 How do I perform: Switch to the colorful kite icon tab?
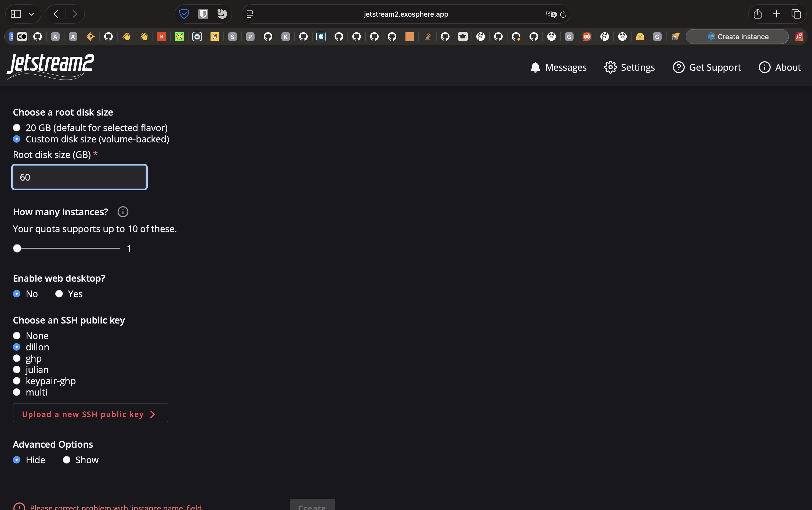[x=675, y=37]
